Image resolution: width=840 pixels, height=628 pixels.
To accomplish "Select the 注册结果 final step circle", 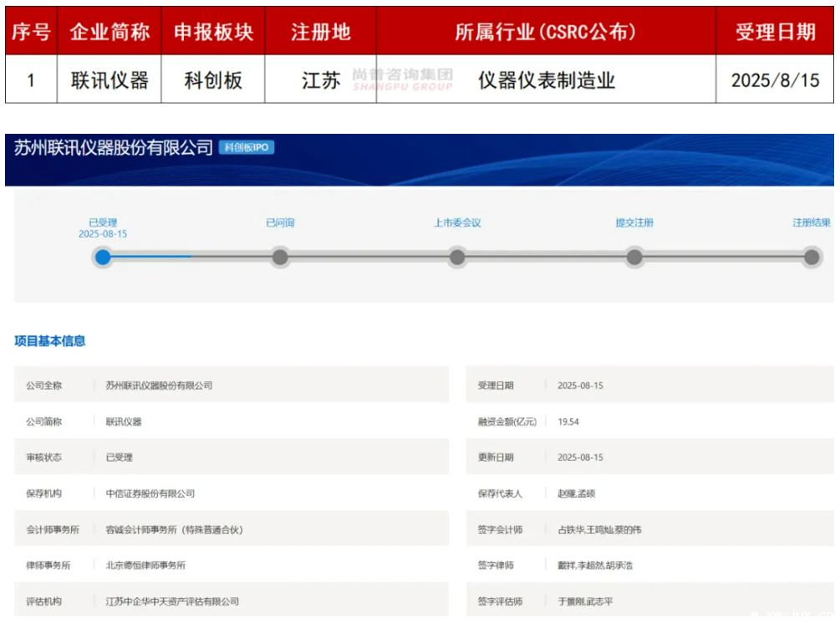I will pyautogui.click(x=812, y=257).
